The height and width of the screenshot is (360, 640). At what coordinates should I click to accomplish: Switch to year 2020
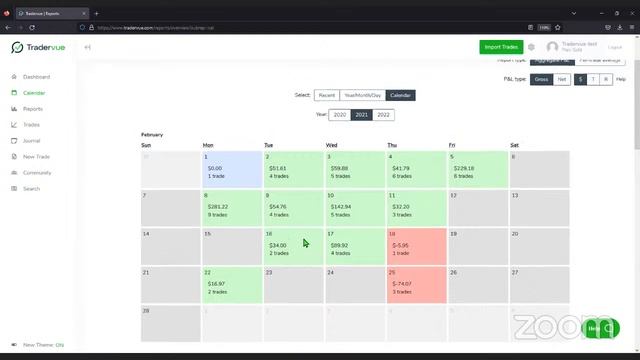pos(340,115)
